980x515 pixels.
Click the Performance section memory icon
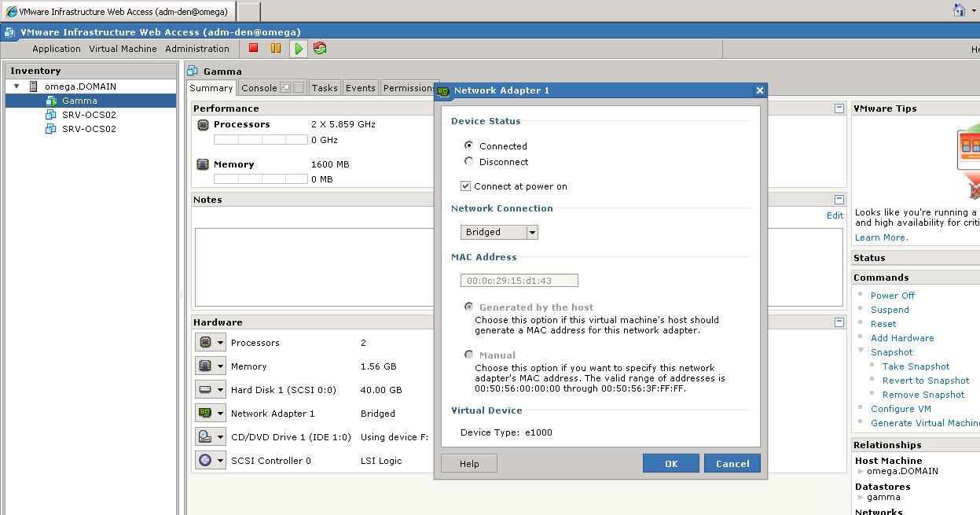pyautogui.click(x=203, y=164)
